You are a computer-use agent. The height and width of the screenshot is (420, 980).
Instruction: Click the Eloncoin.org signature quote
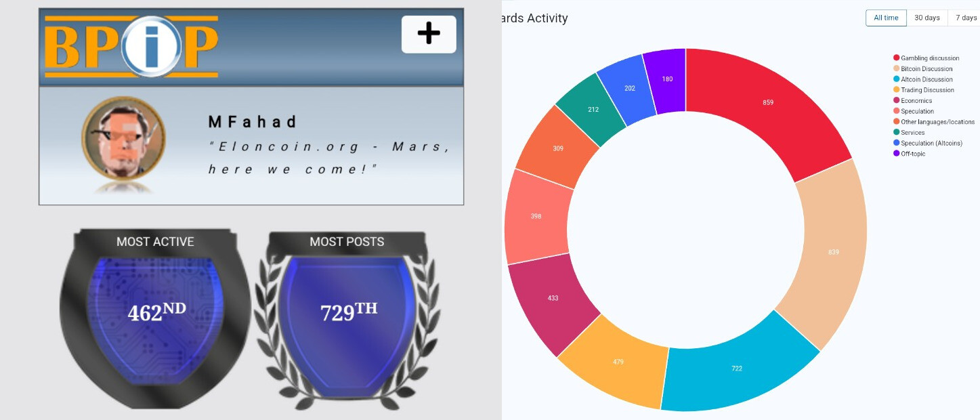click(x=330, y=158)
